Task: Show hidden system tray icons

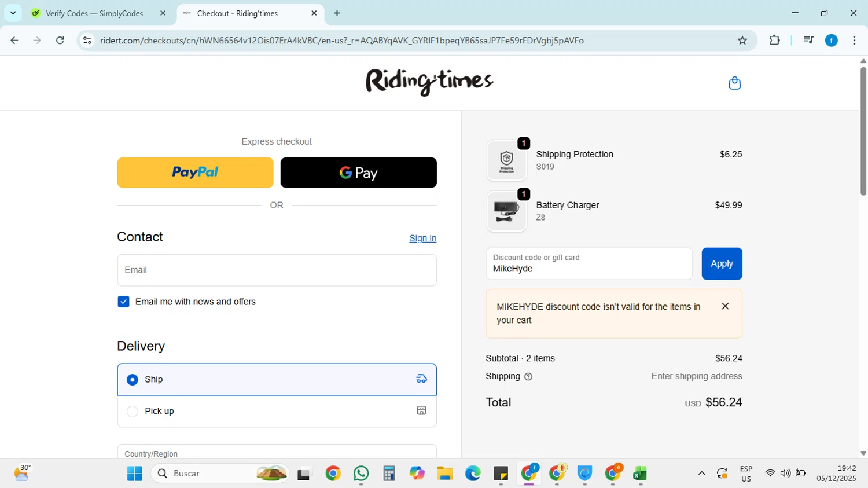Action: coord(701,474)
